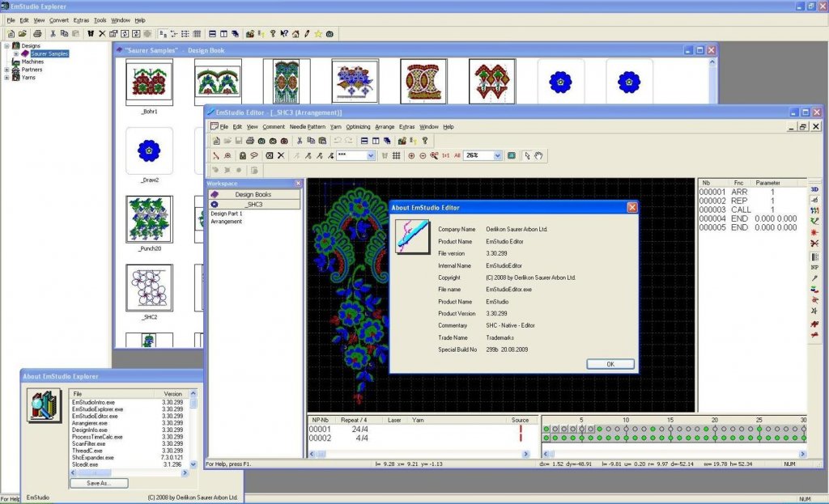Close the Workspace panel with its X

pos(298,184)
